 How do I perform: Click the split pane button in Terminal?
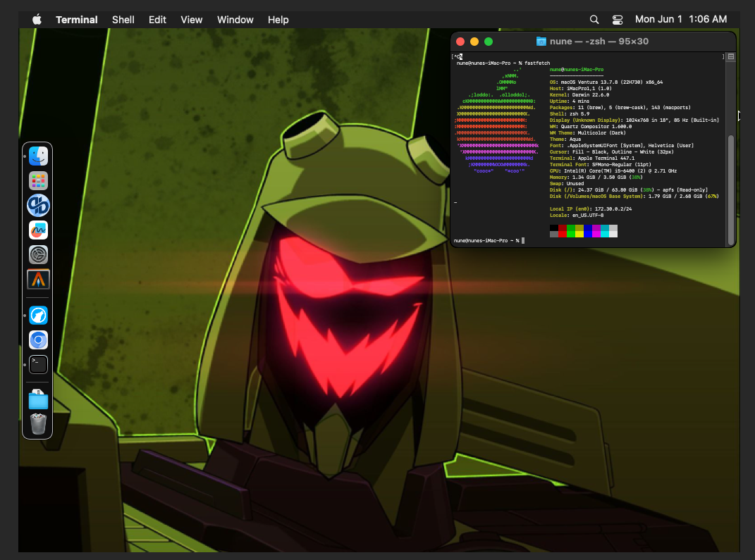(x=731, y=57)
